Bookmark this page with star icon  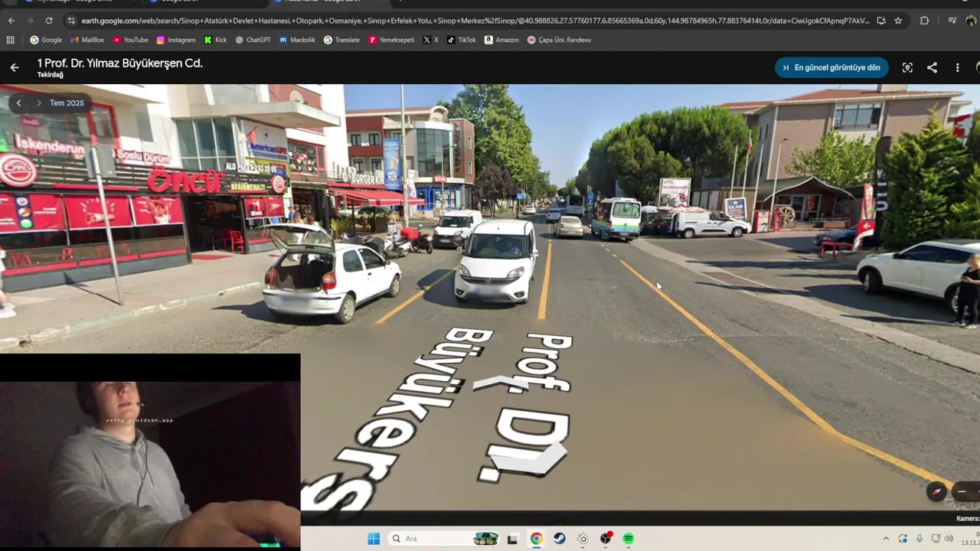[898, 21]
